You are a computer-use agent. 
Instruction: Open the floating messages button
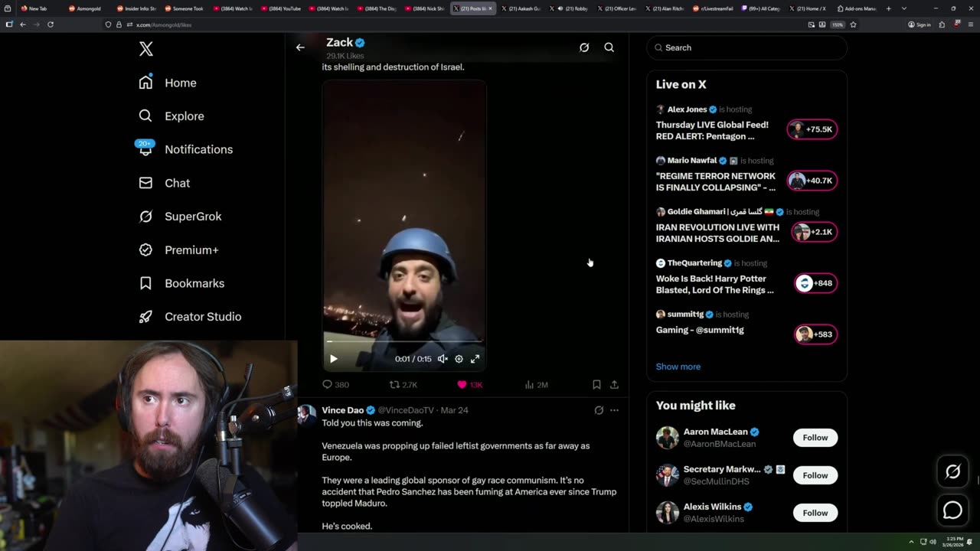[x=952, y=510]
